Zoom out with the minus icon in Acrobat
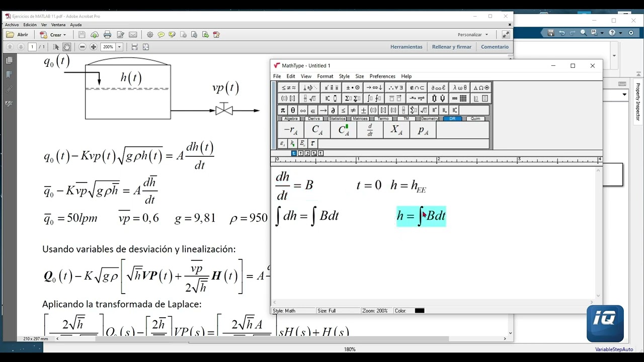 (83, 47)
